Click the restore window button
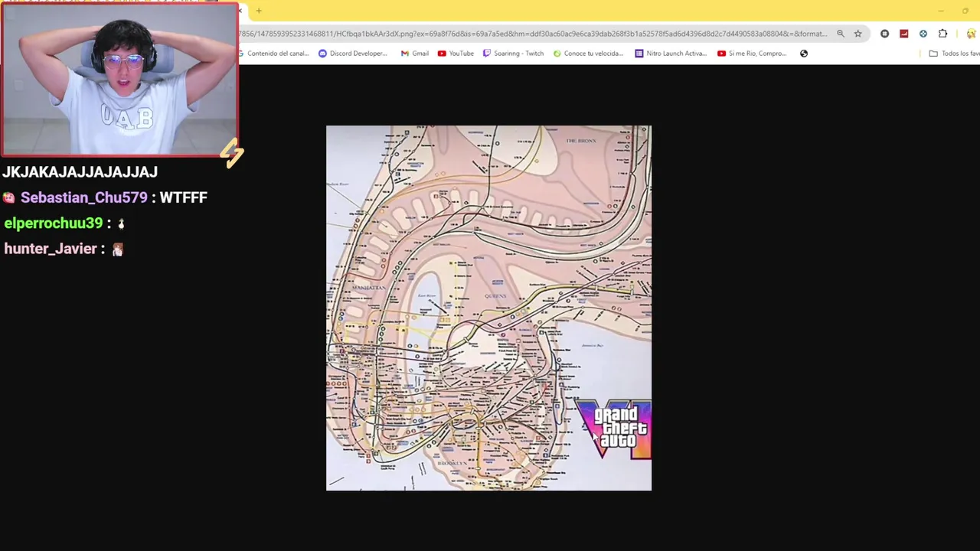This screenshot has height=551, width=980. pos(965,11)
